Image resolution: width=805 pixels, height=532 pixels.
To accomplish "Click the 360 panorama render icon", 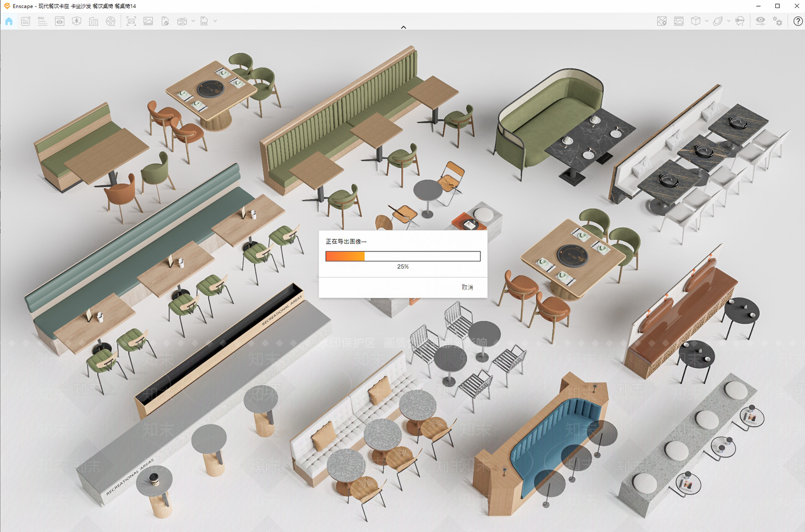I will (182, 21).
